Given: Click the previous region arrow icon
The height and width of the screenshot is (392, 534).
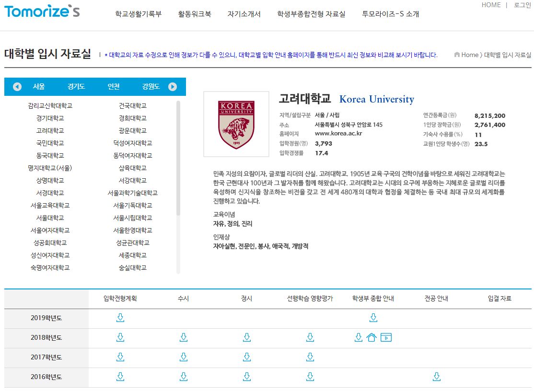Looking at the screenshot, I should pos(17,87).
